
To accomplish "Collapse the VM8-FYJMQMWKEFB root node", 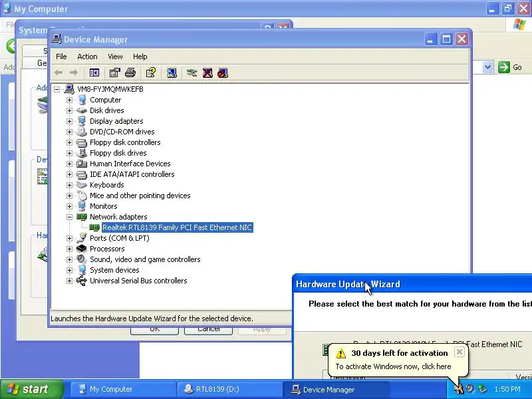I will click(x=57, y=89).
